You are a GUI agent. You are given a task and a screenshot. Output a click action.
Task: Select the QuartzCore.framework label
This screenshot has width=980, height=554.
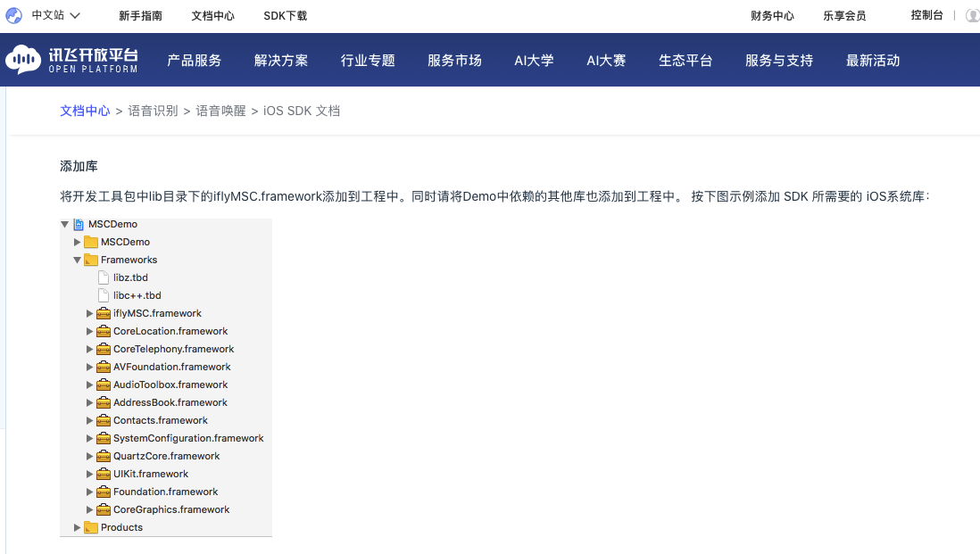click(x=167, y=457)
